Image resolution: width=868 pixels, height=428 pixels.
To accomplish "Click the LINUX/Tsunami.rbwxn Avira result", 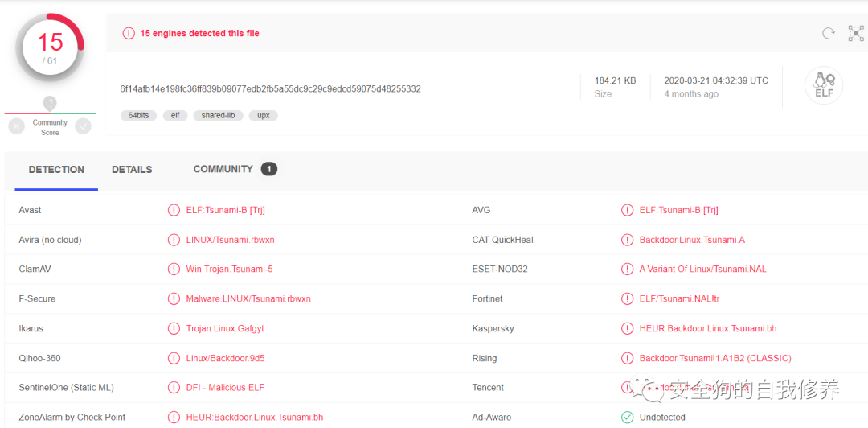I will pos(231,240).
